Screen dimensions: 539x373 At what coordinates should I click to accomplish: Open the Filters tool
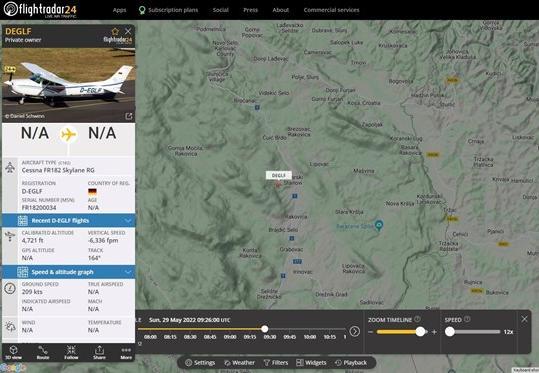pyautogui.click(x=276, y=363)
